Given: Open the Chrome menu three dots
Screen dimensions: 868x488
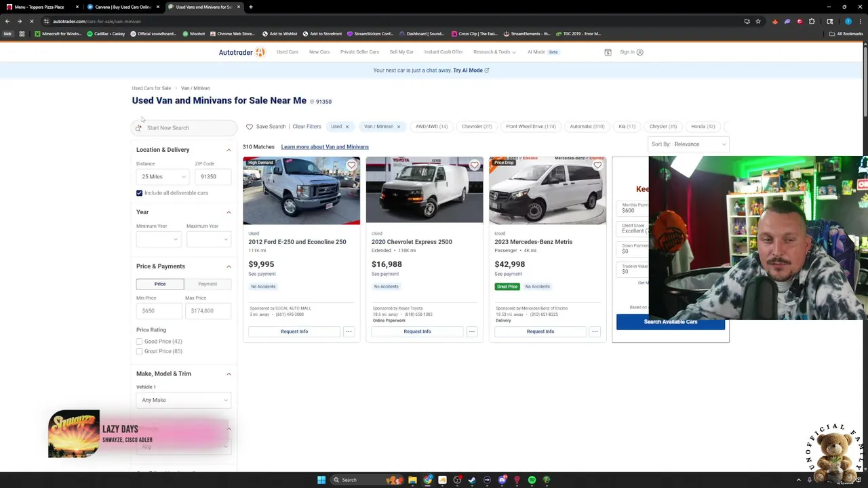Looking at the screenshot, I should [x=860, y=21].
